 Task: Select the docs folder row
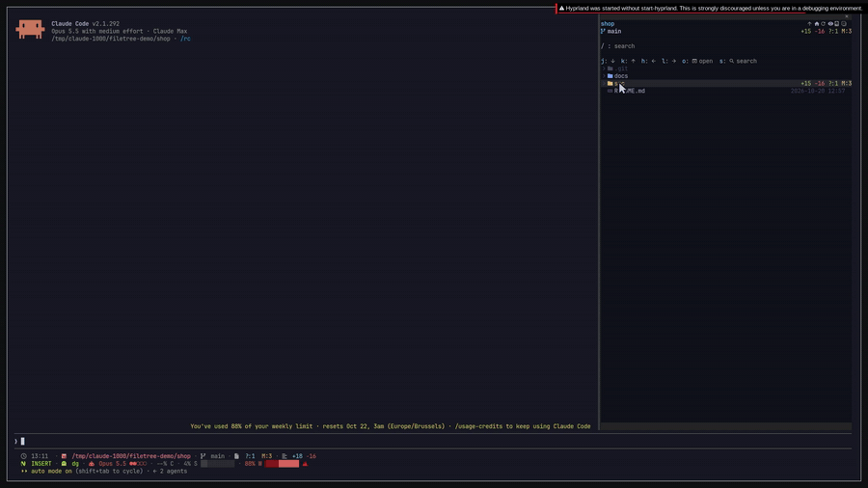click(725, 76)
